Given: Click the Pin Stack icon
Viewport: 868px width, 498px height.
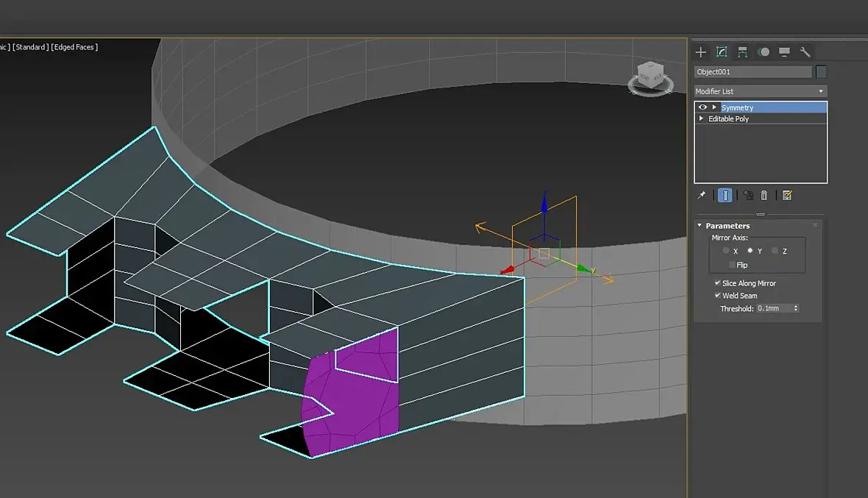Looking at the screenshot, I should 701,196.
